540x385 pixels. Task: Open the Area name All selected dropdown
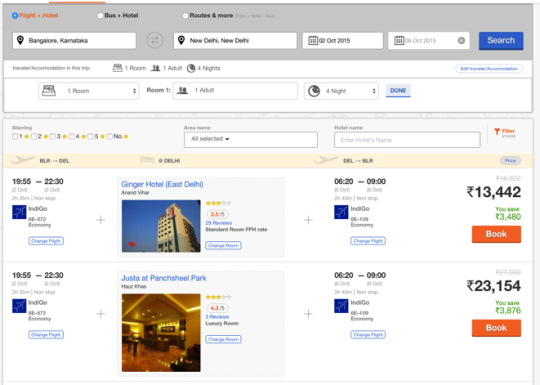[251, 139]
